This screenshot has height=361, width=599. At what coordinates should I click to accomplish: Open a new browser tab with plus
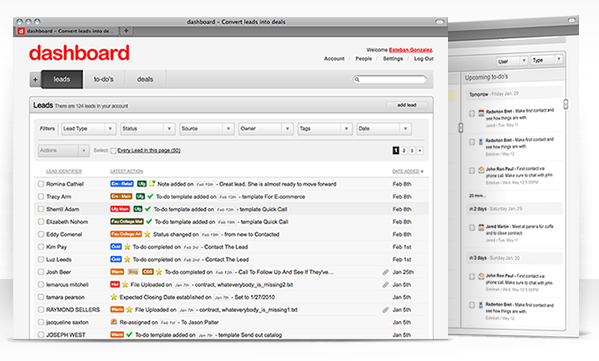pos(126,31)
